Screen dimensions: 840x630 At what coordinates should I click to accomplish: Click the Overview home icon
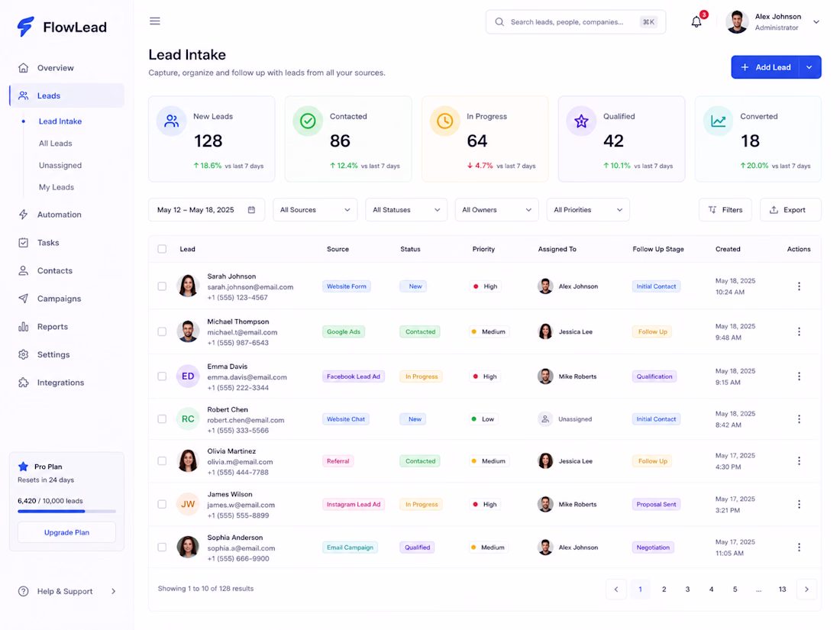(23, 67)
